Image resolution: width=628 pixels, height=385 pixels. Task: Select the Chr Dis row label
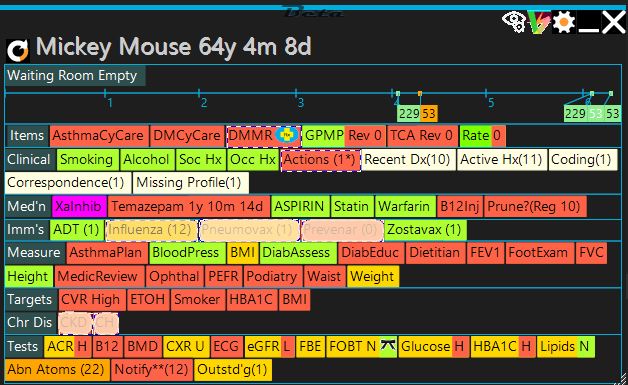[30, 323]
